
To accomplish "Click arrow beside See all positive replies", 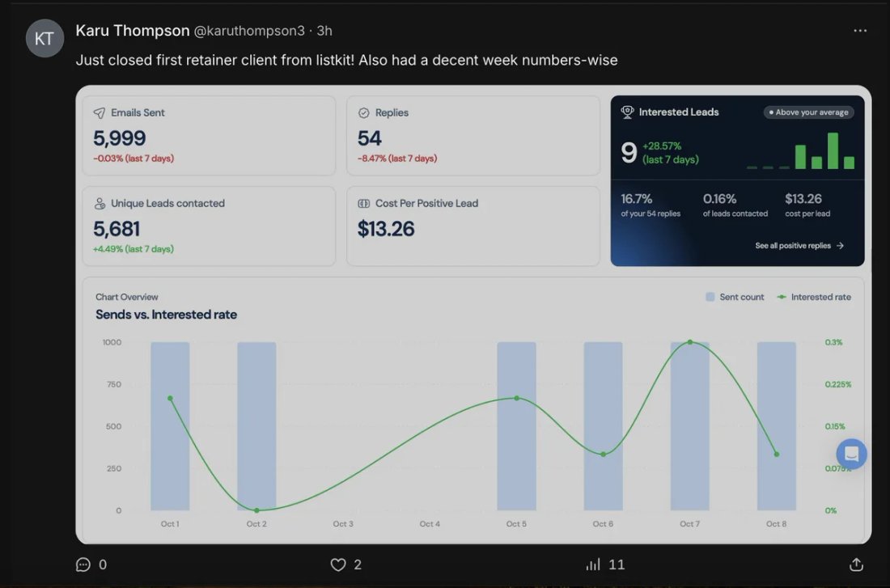I will pyautogui.click(x=841, y=246).
